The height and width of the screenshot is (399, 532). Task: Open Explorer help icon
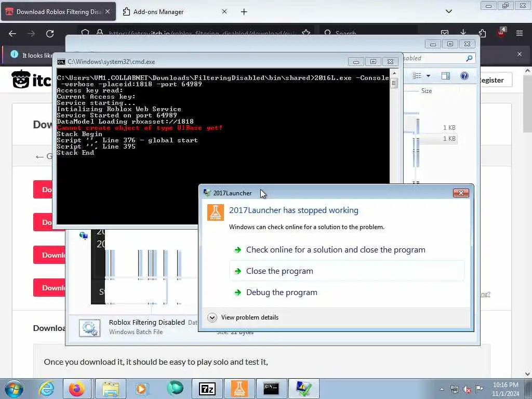coord(464,76)
